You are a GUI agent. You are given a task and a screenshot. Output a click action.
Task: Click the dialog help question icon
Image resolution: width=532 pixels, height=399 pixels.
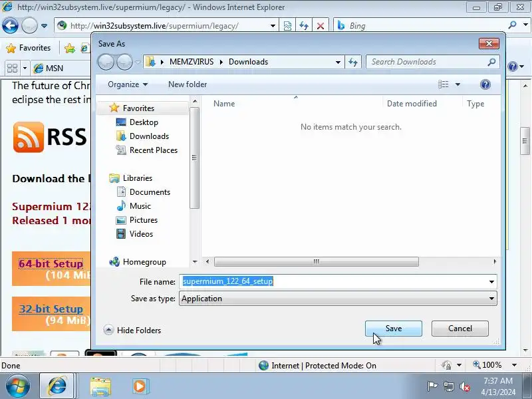pos(485,84)
